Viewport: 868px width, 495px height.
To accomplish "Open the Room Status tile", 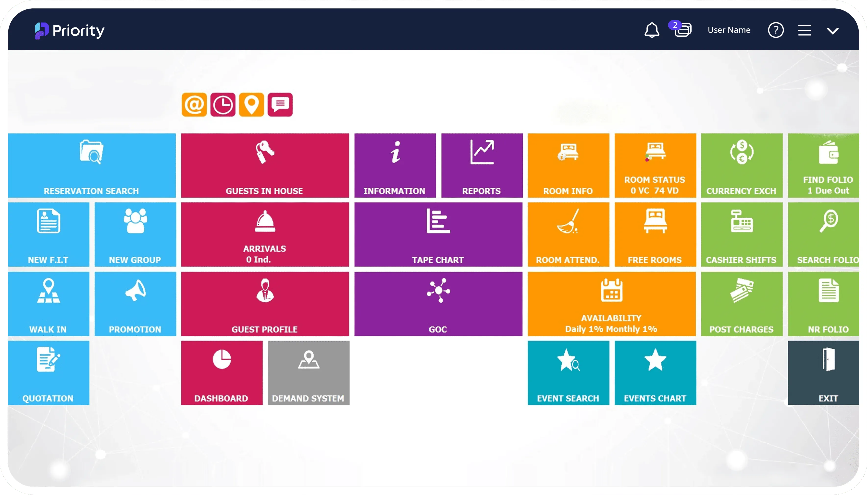I will pos(655,165).
